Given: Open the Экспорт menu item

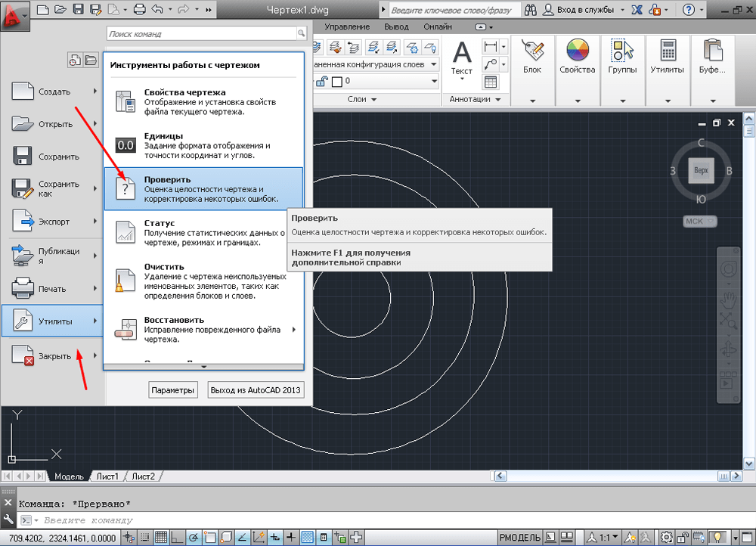Looking at the screenshot, I should (x=53, y=222).
